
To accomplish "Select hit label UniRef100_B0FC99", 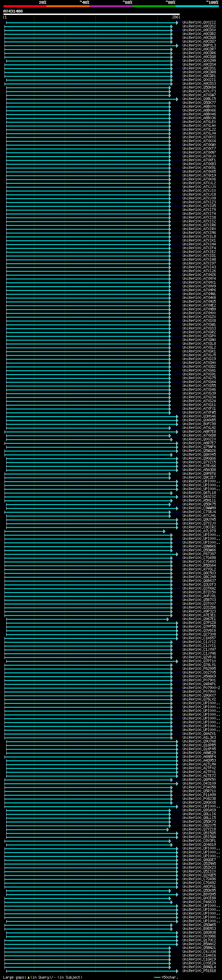I will point(199,424).
